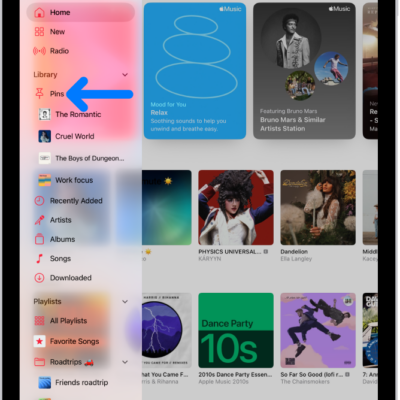The height and width of the screenshot is (400, 400).
Task: Click the Pins label
Action: pyautogui.click(x=57, y=94)
